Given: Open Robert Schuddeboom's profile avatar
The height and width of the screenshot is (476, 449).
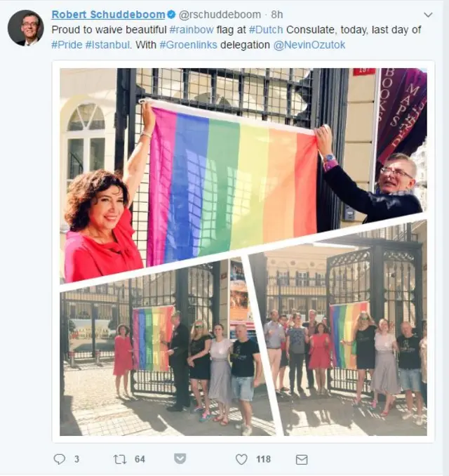Looking at the screenshot, I should coord(26,28).
